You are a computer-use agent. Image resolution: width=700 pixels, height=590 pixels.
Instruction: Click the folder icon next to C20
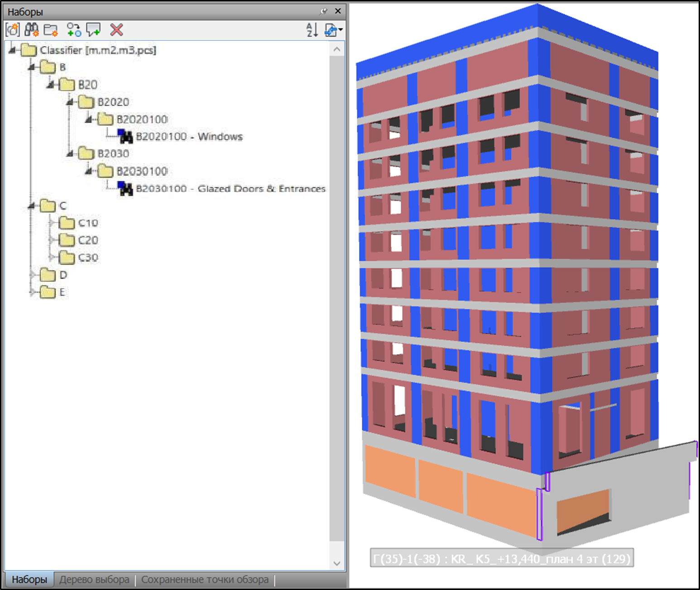[x=67, y=240]
